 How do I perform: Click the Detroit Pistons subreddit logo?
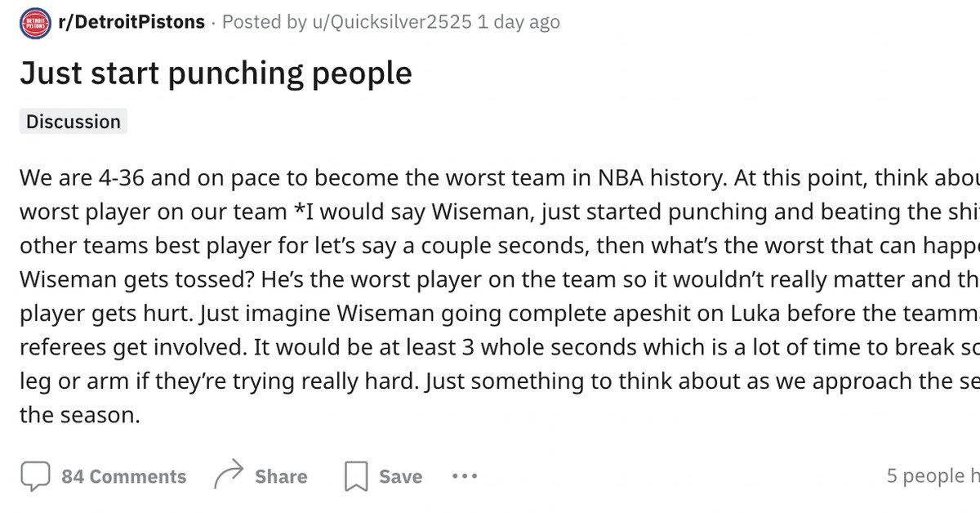[34, 23]
